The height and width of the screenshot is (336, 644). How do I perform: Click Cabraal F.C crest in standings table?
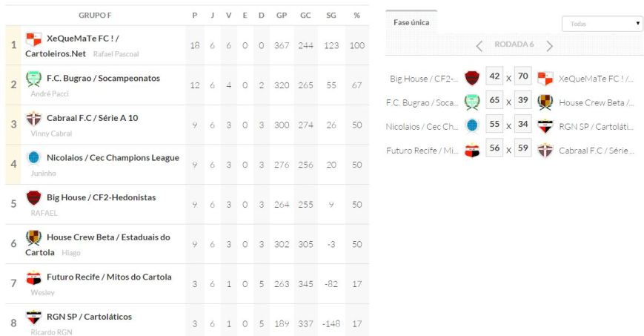coord(33,118)
